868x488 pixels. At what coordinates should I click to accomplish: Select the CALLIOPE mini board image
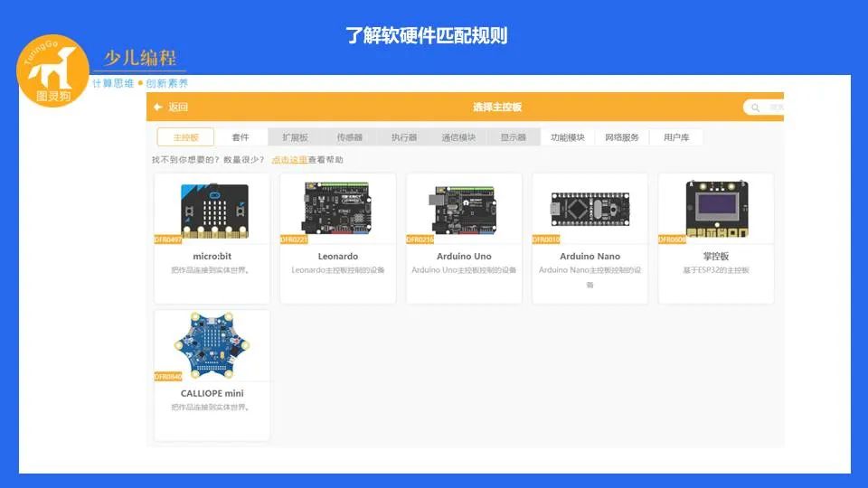click(x=212, y=348)
